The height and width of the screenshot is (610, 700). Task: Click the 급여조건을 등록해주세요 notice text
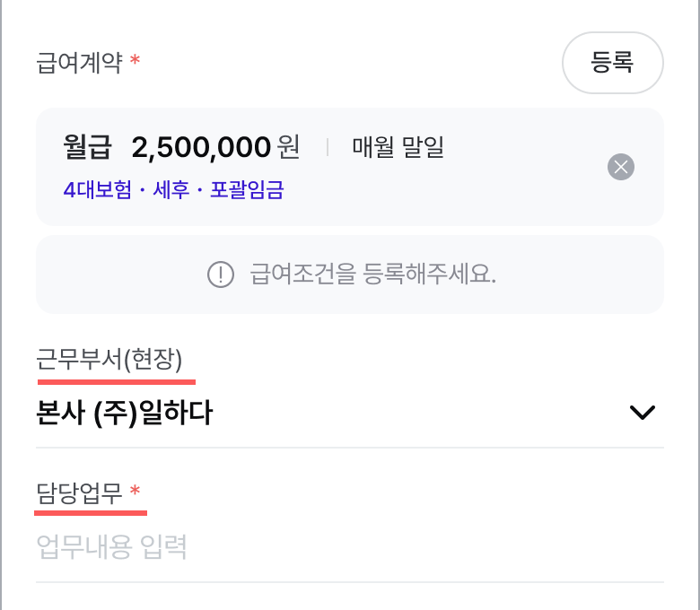click(x=372, y=274)
